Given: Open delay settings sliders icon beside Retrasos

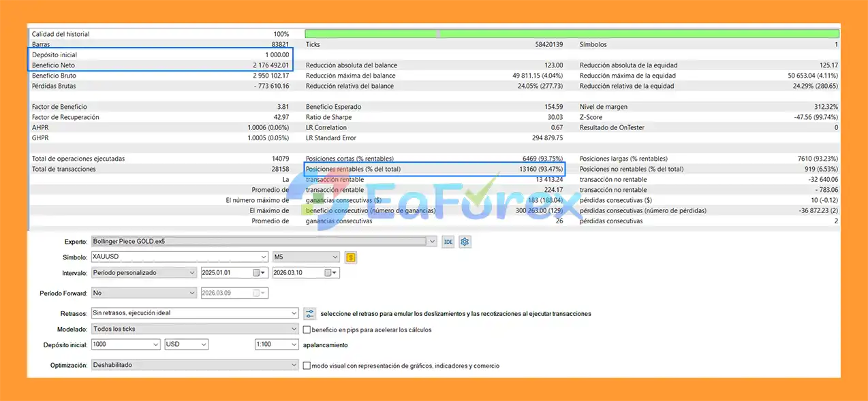Looking at the screenshot, I should tap(309, 314).
